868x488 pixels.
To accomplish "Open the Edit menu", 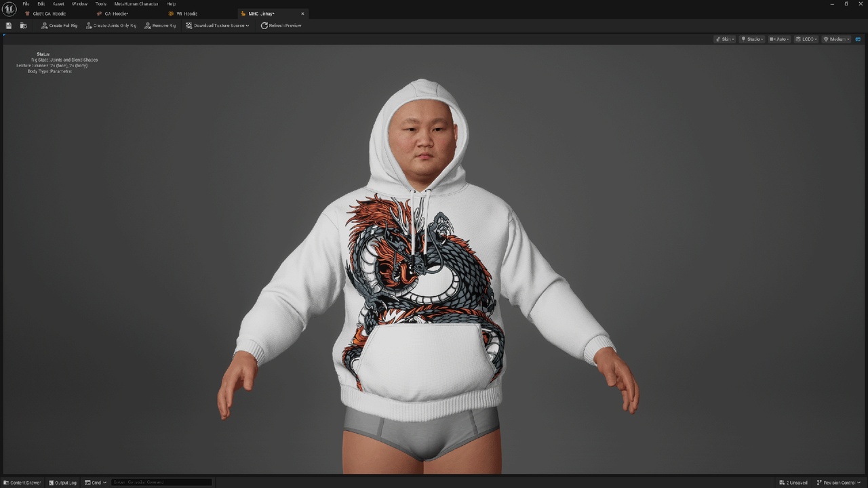I will [x=41, y=3].
